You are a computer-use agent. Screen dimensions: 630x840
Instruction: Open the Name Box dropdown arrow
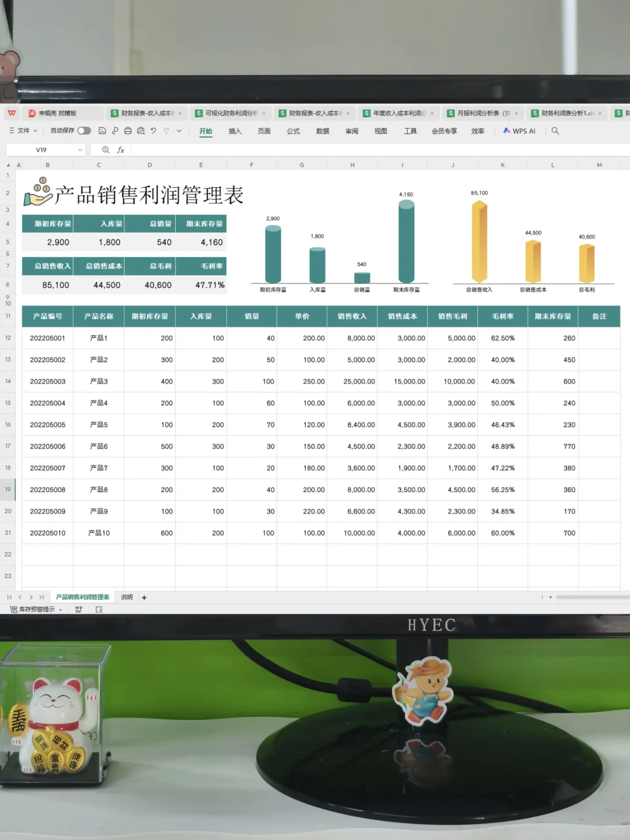(x=80, y=150)
